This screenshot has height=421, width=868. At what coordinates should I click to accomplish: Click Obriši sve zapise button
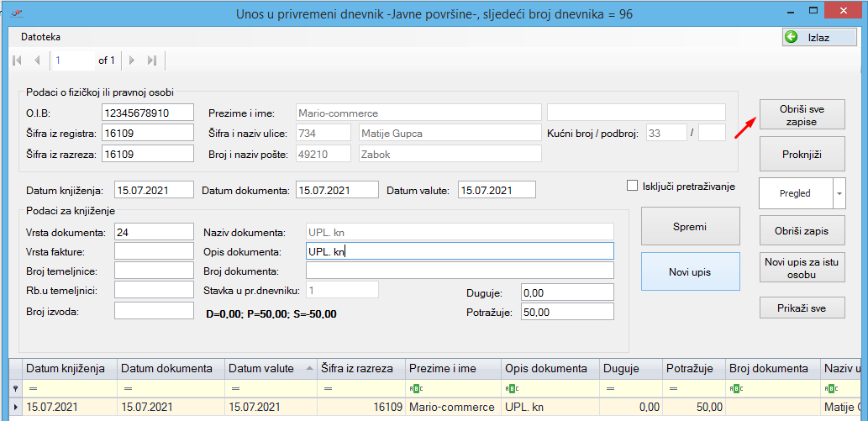[x=802, y=115]
